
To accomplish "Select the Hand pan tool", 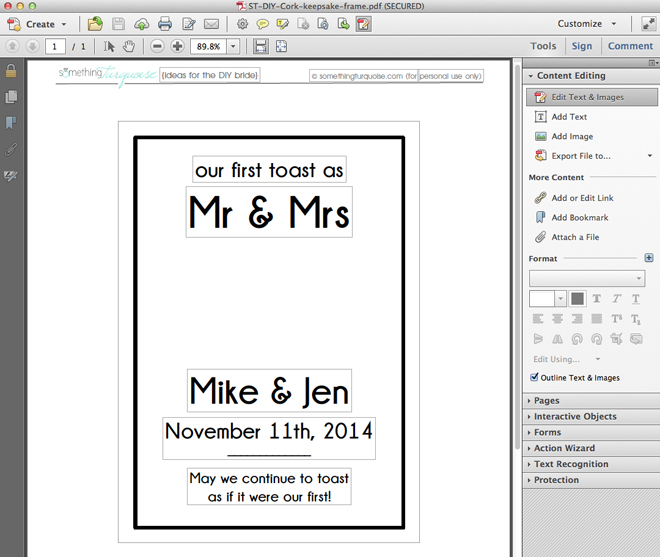I will [x=129, y=46].
